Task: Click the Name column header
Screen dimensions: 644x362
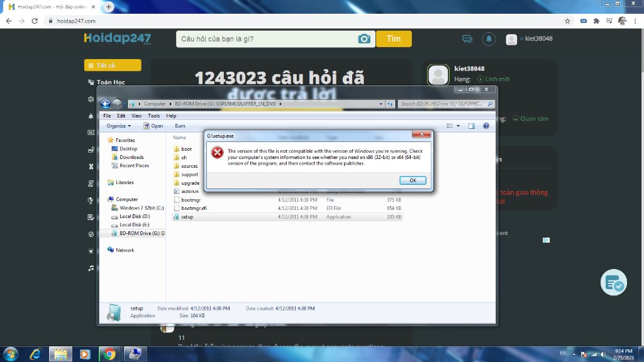Action: (x=179, y=138)
